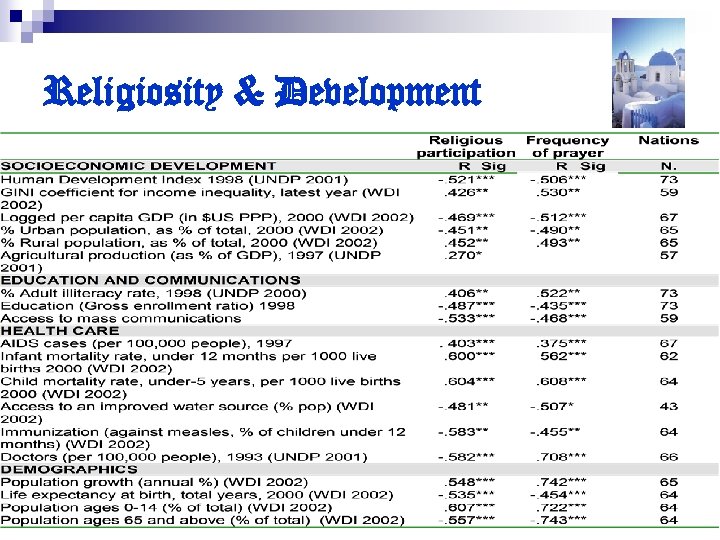Click the -.451** value for Urban population
This screenshot has height=540, width=720.
pyautogui.click(x=463, y=230)
